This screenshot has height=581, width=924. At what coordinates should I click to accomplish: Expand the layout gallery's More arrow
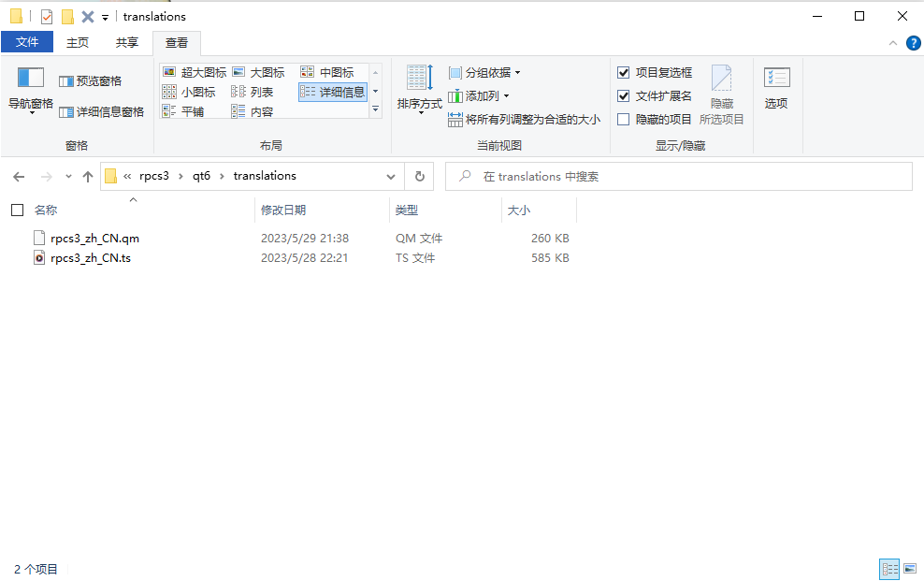pos(375,109)
